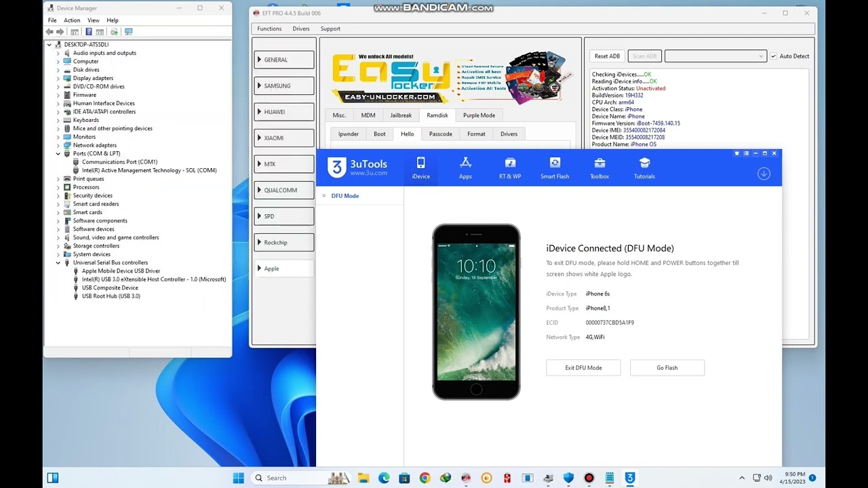Viewport: 868px width, 488px height.
Task: Expand the Network adapters node
Action: click(58, 145)
